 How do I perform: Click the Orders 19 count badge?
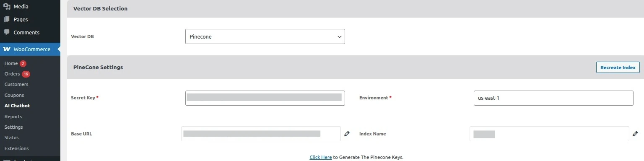[26, 74]
